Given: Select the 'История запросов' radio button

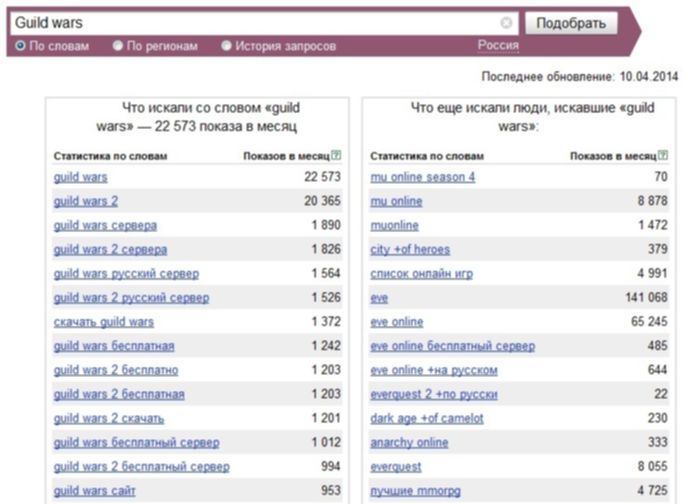Looking at the screenshot, I should 226,46.
